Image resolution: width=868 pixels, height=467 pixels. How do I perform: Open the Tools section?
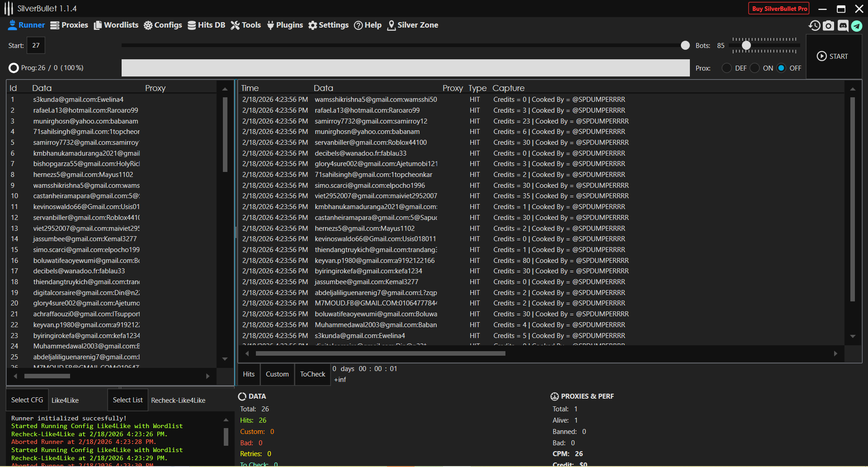[246, 25]
